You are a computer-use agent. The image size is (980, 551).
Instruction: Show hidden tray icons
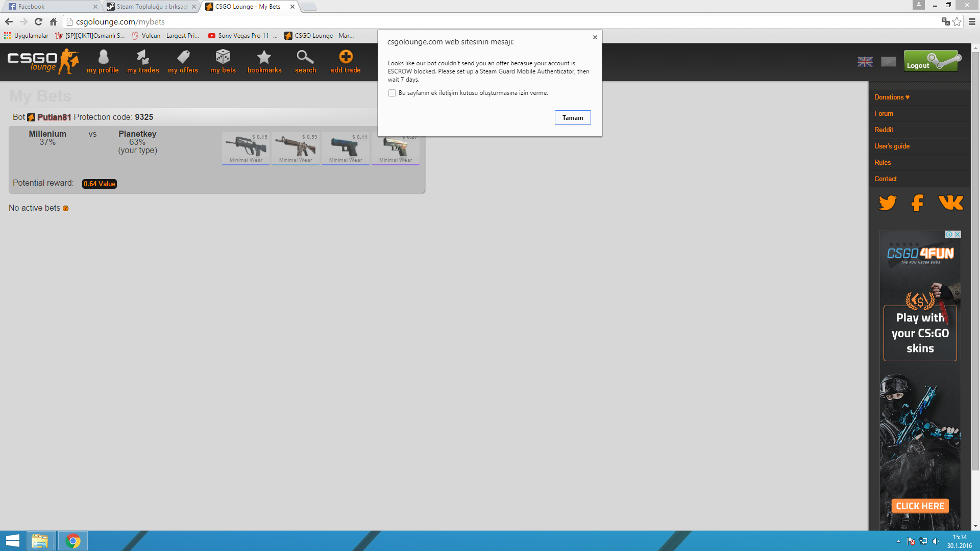(x=899, y=541)
